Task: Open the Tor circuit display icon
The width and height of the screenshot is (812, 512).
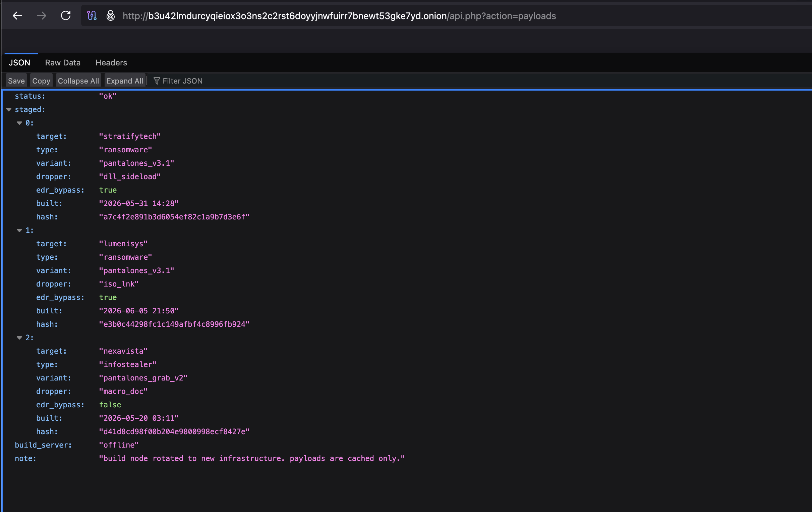Action: tap(92, 15)
